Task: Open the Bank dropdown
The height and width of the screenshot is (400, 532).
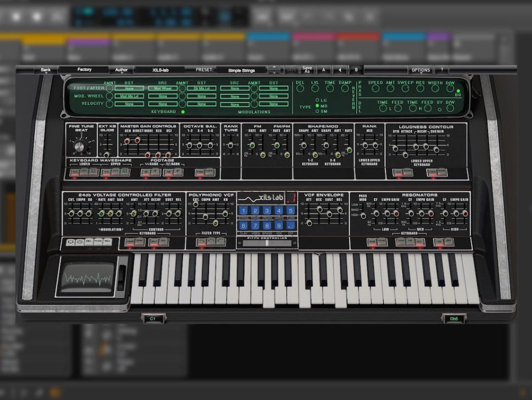Action: 46,70
